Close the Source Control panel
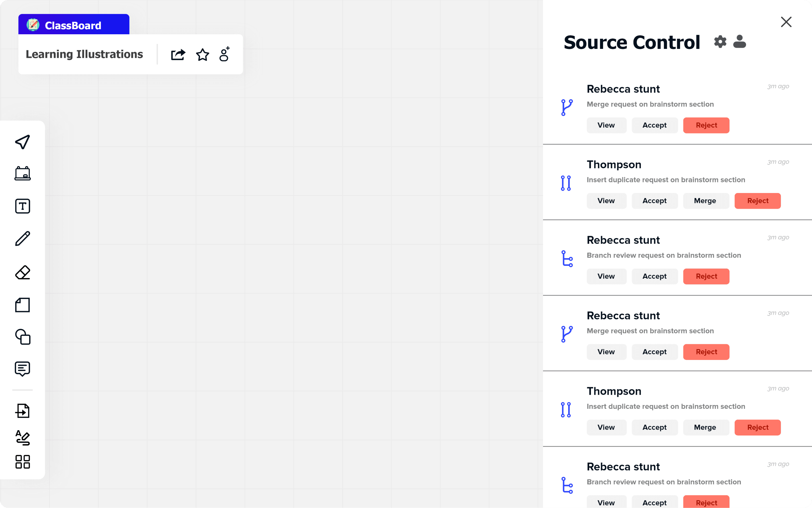Viewport: 812px width, 508px height. tap(786, 22)
